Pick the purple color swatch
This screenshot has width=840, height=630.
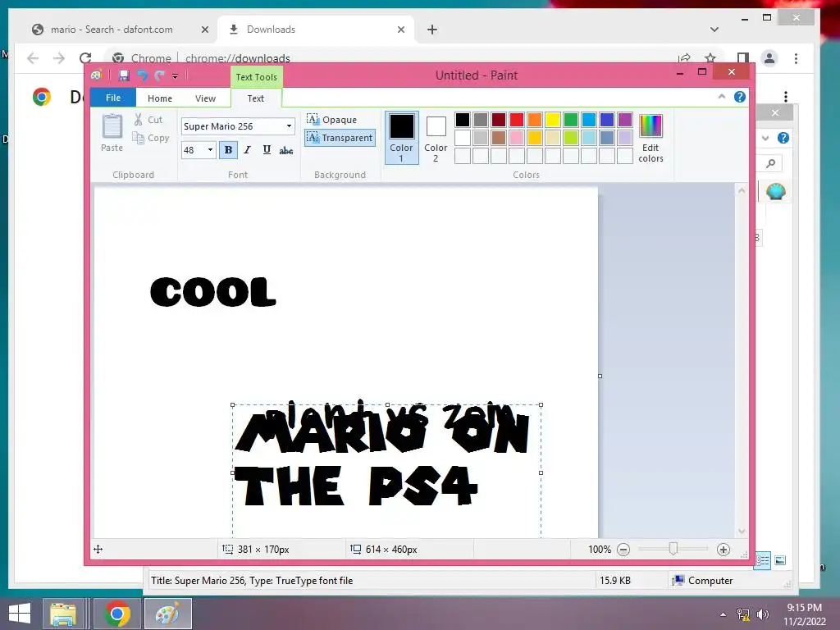(x=625, y=120)
